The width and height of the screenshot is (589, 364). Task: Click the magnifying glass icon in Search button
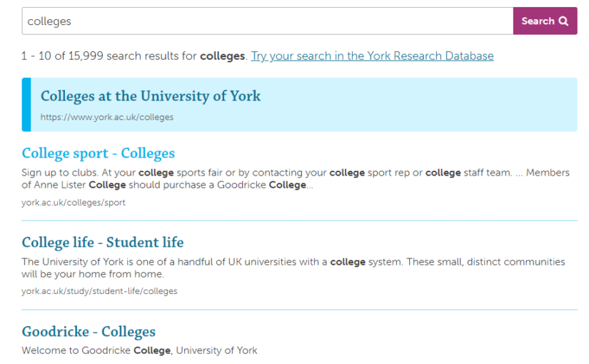click(x=564, y=21)
